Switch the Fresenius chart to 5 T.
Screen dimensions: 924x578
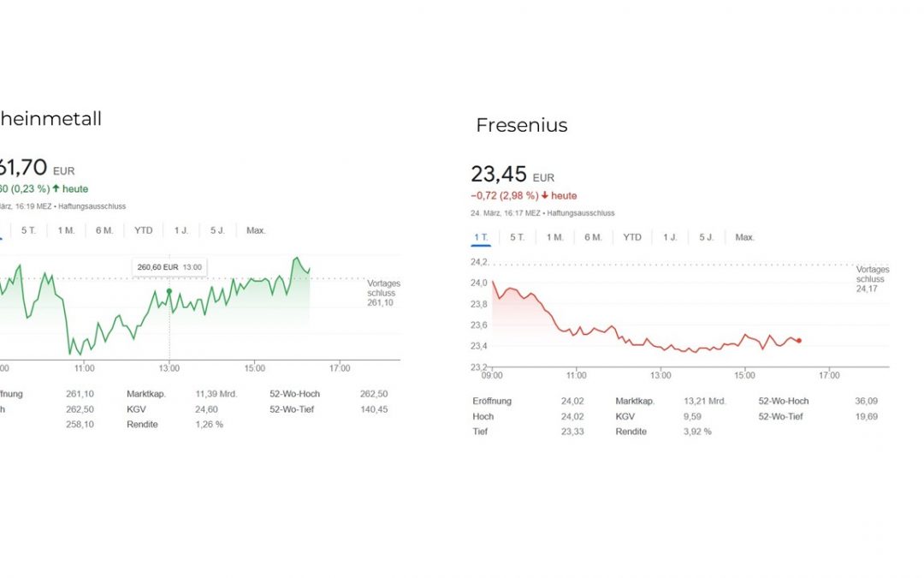[518, 237]
